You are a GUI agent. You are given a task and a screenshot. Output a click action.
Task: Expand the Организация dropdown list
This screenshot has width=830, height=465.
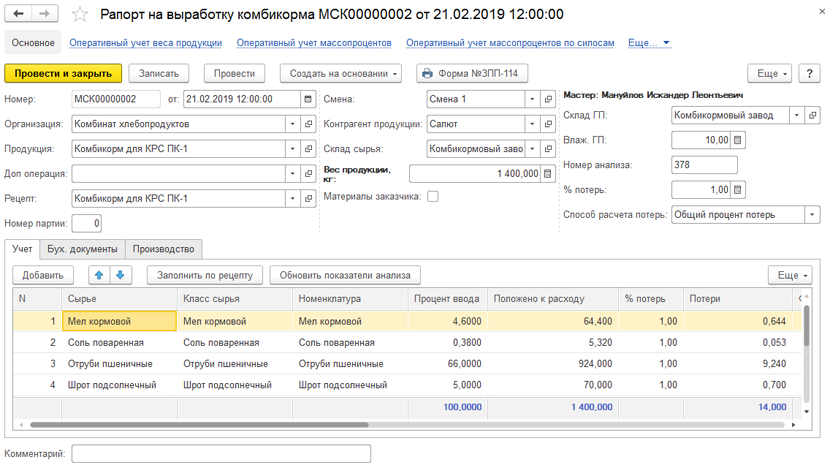pyautogui.click(x=293, y=124)
